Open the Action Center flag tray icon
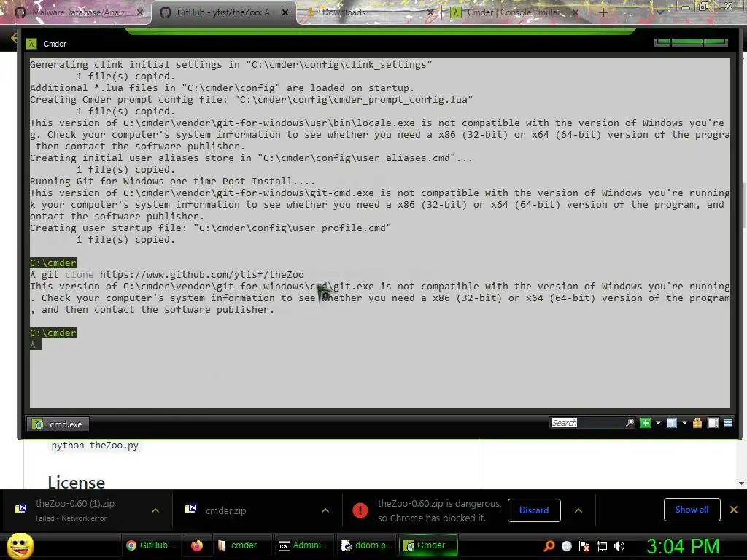The width and height of the screenshot is (747, 560). coord(584,546)
